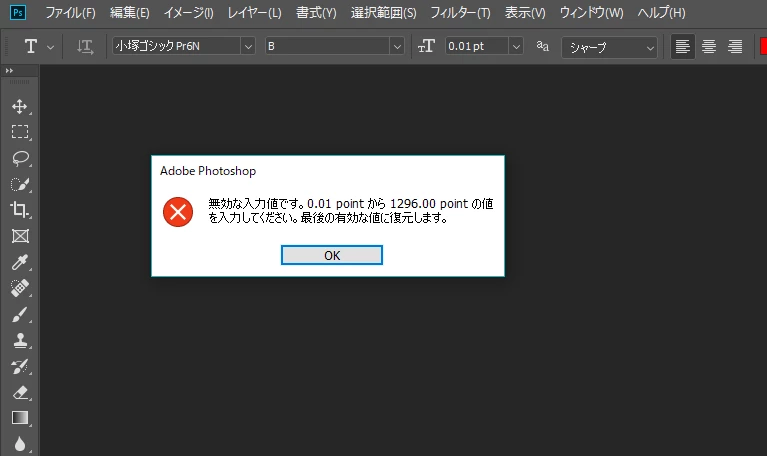The height and width of the screenshot is (456, 767).
Task: Select the Crop tool
Action: [20, 210]
